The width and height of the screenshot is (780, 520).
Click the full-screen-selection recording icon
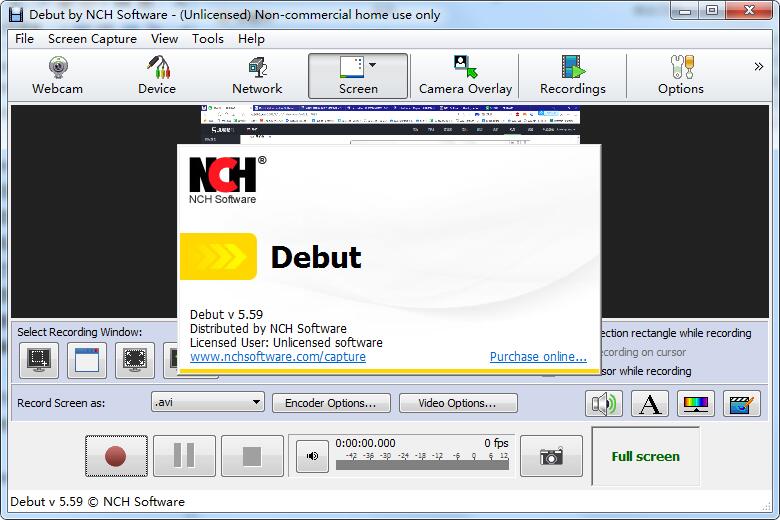(135, 360)
